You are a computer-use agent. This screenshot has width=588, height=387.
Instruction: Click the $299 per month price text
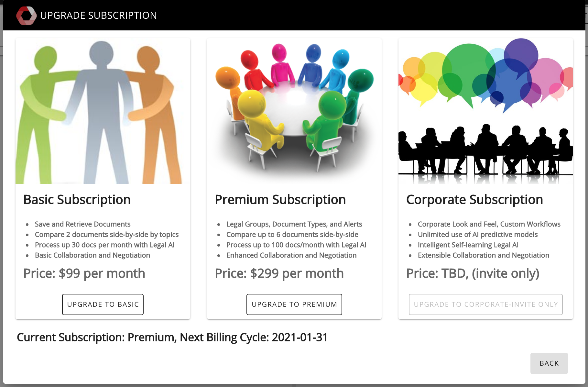279,273
